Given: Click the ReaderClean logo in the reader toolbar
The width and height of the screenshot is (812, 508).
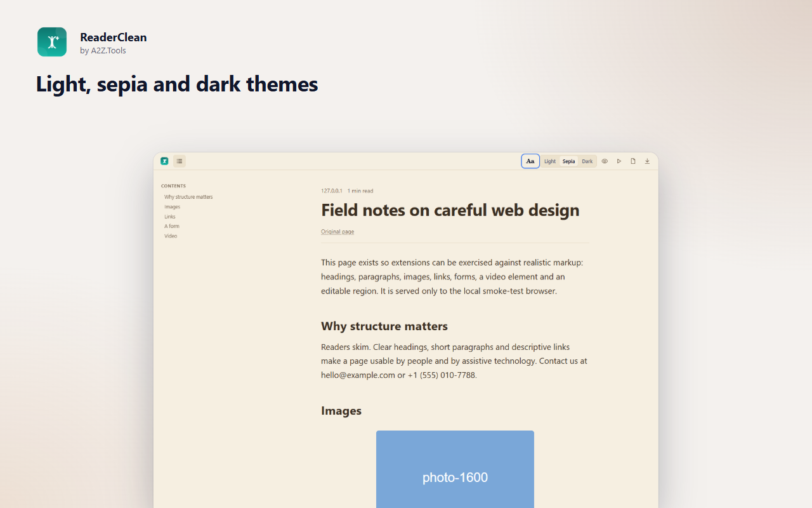Looking at the screenshot, I should pos(164,161).
